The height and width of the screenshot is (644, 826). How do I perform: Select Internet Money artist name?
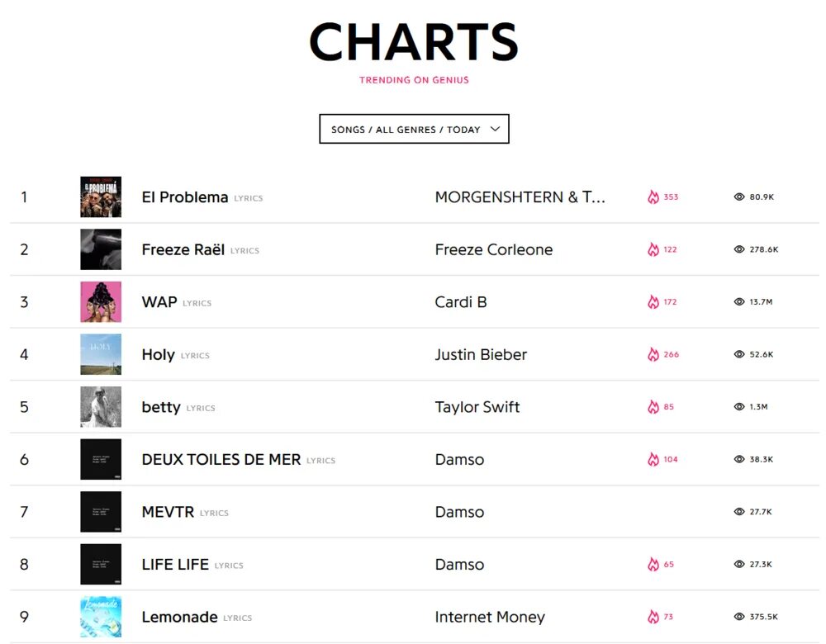point(490,617)
